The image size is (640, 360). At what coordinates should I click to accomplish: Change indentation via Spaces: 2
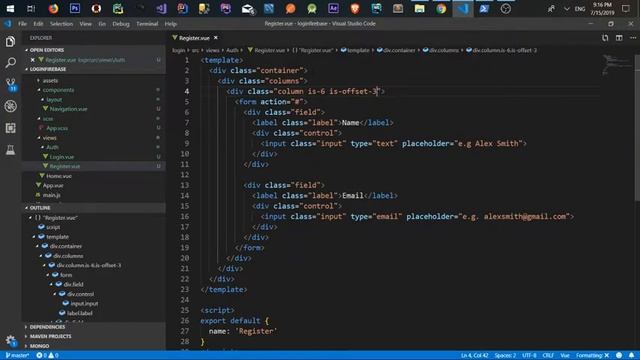click(505, 356)
